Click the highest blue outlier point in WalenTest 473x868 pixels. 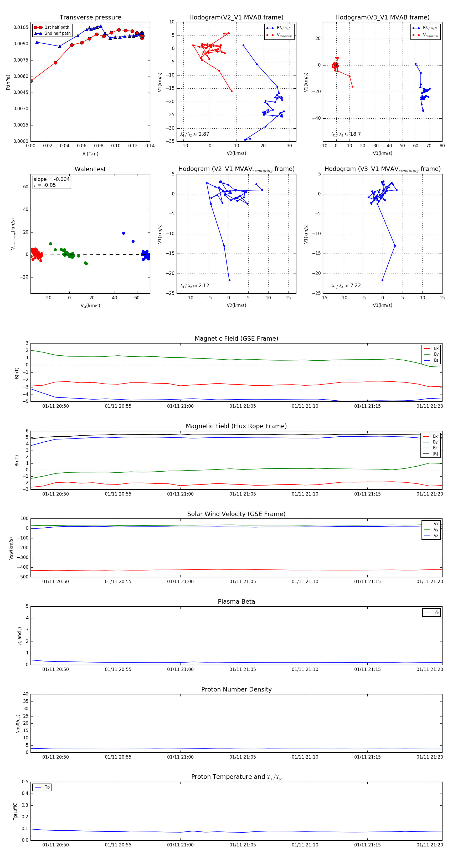(124, 233)
